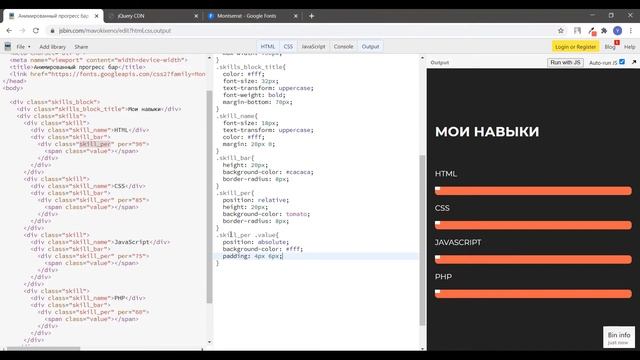Click the skills_block_title div line in HTML
The width and height of the screenshot is (640, 360).
tap(99, 109)
